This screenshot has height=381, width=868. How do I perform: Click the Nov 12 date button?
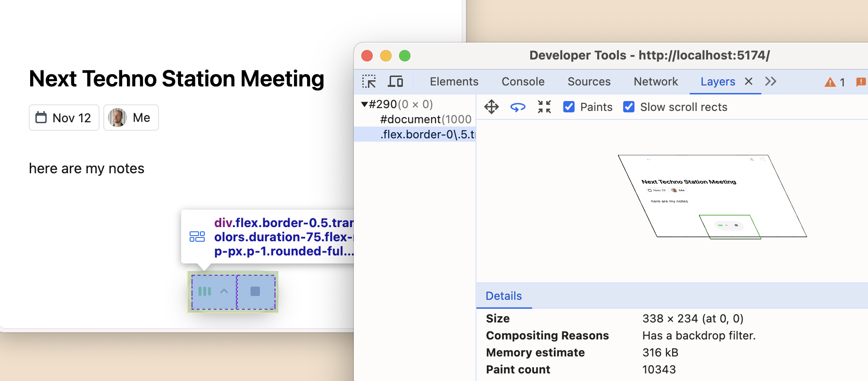coord(64,118)
